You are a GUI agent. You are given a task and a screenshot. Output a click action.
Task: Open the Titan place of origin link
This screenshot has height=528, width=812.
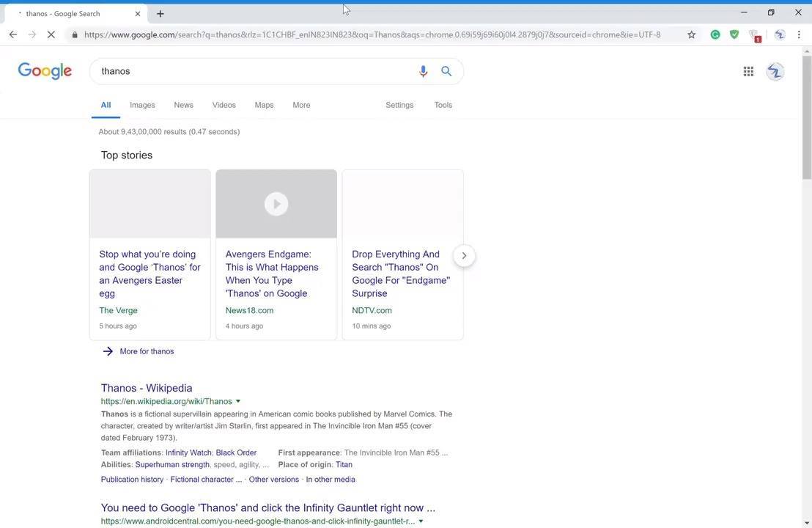pyautogui.click(x=344, y=464)
